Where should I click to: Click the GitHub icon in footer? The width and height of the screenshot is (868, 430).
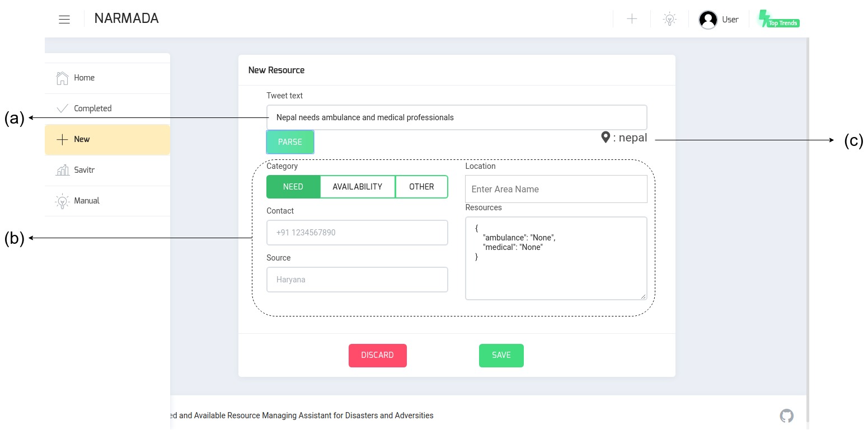point(786,415)
